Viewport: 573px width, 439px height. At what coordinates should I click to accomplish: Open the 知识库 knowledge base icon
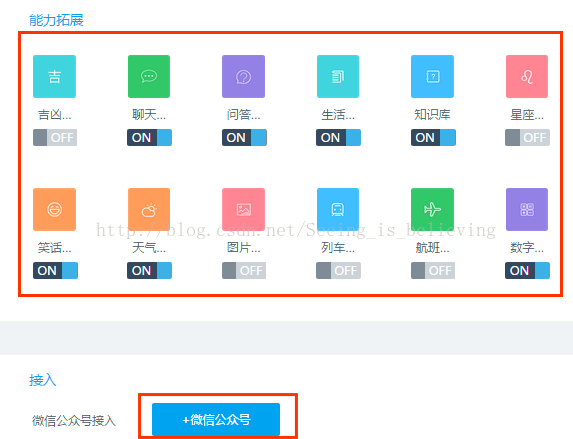(432, 76)
